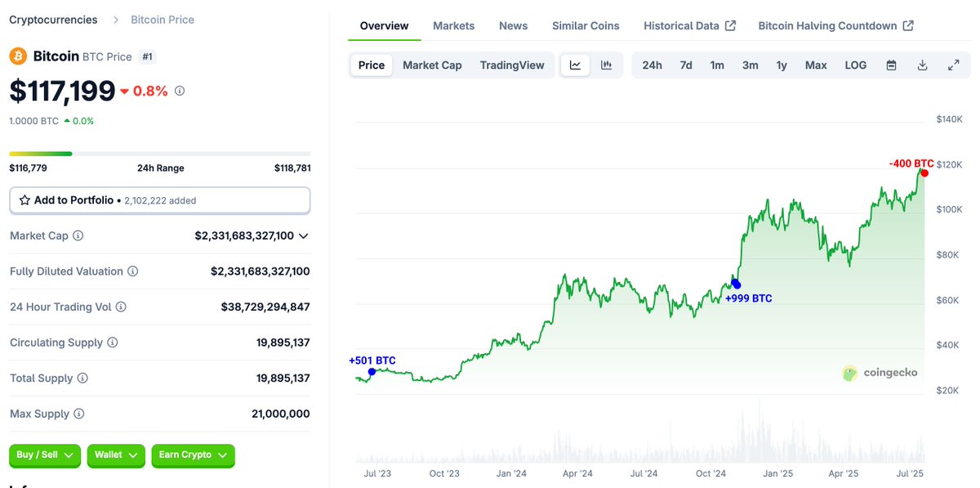Click the 1.0000 BTC text
Viewport: 980px width, 488px height.
point(33,121)
